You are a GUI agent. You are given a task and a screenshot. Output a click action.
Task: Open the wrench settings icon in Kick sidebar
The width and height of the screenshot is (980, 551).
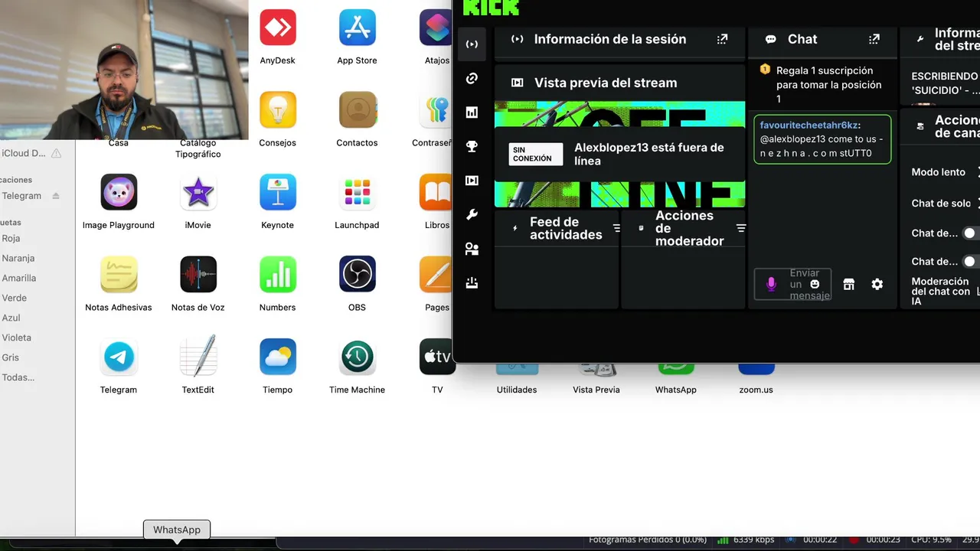click(x=472, y=214)
